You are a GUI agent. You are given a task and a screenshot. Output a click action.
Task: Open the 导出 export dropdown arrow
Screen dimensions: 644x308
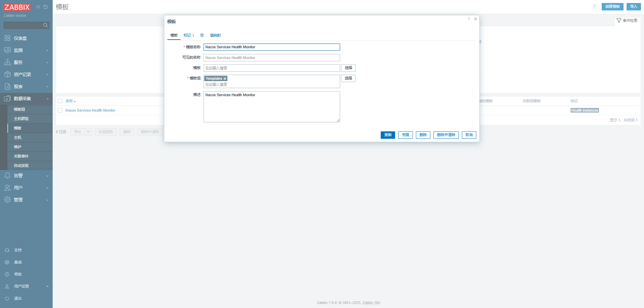click(88, 132)
